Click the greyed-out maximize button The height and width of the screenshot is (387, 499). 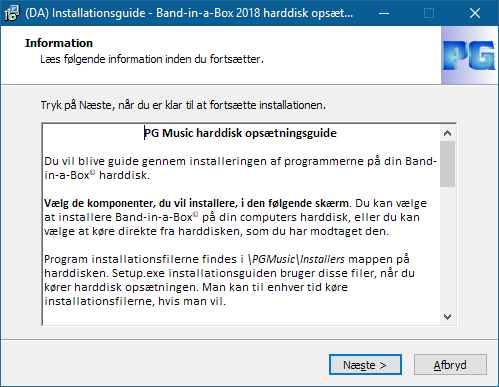click(x=429, y=13)
